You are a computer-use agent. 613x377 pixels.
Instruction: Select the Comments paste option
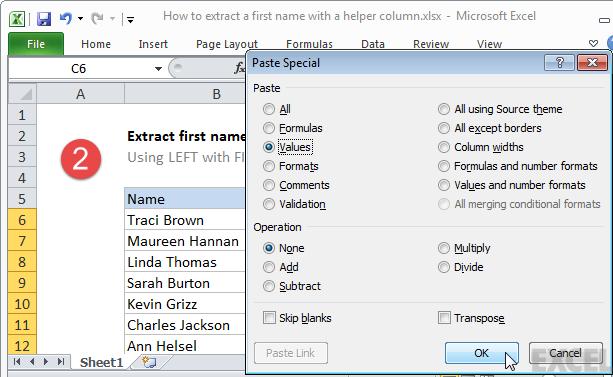coord(269,185)
